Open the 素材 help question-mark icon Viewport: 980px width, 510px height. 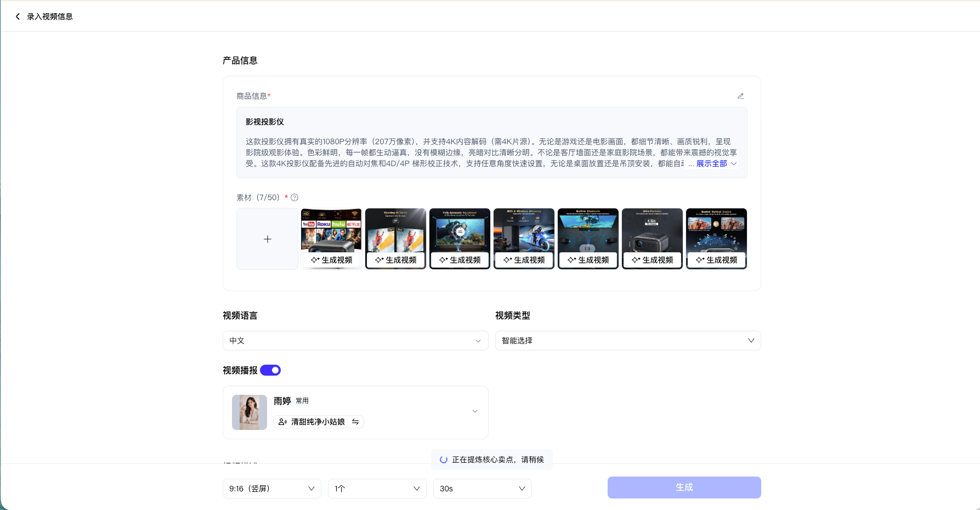click(294, 197)
